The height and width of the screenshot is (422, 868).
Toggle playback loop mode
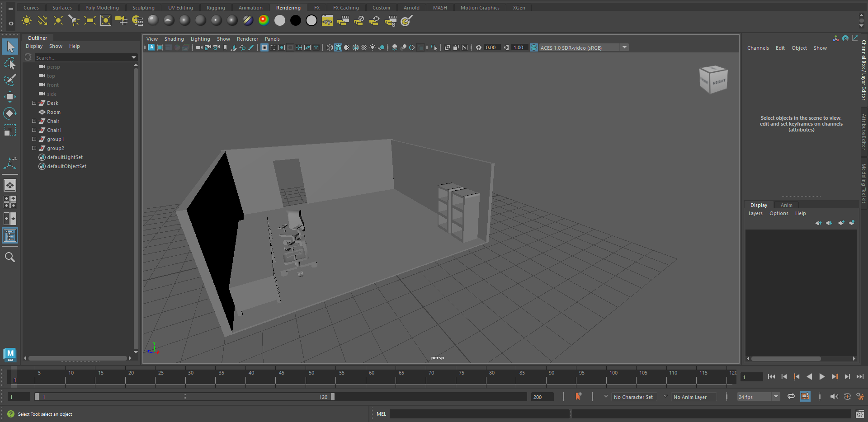click(x=791, y=396)
